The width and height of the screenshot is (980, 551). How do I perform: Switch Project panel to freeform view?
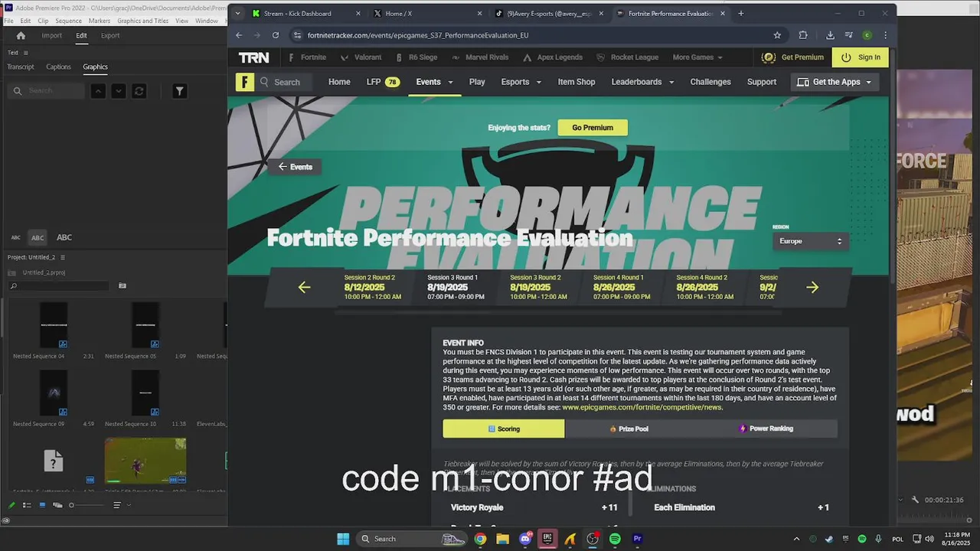pos(57,505)
